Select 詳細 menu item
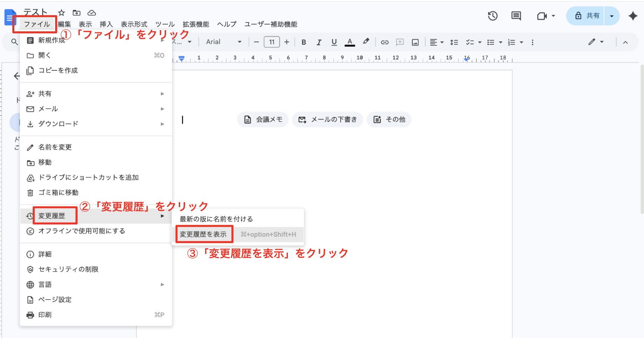The image size is (644, 339). click(96, 254)
